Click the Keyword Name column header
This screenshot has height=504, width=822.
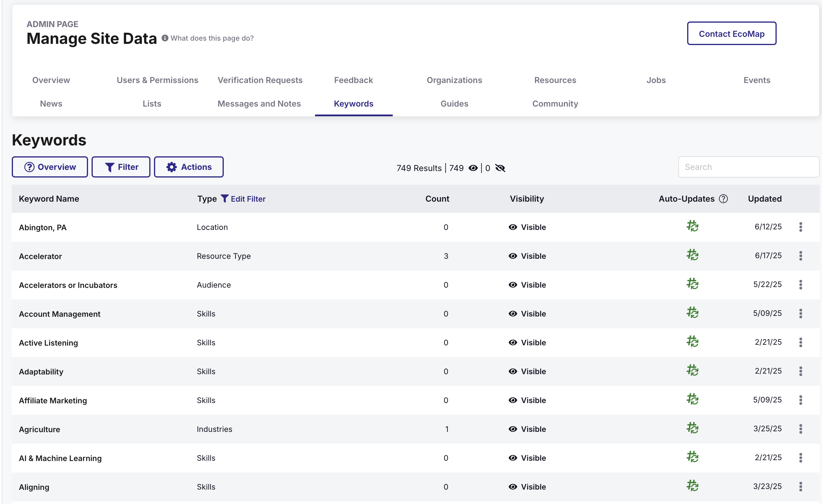pos(49,199)
